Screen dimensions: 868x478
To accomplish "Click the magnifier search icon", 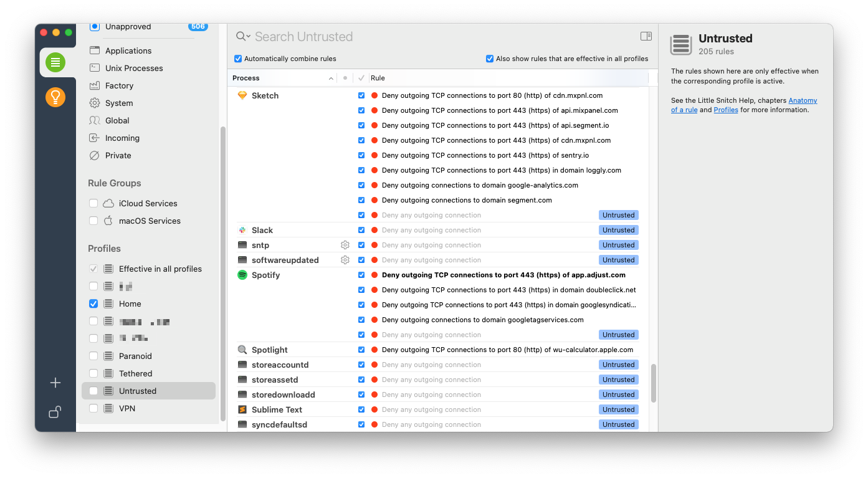I will tap(241, 36).
